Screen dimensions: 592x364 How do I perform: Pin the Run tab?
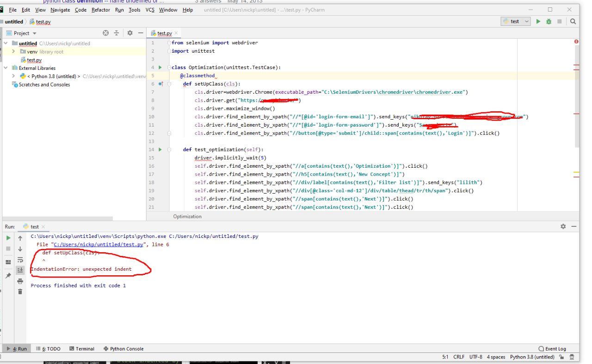[8, 275]
